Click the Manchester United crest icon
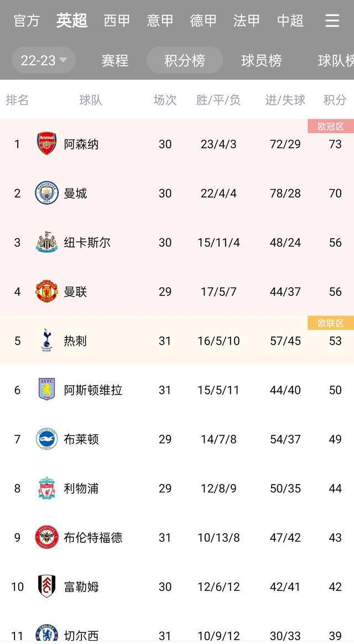The width and height of the screenshot is (354, 644). point(47,292)
